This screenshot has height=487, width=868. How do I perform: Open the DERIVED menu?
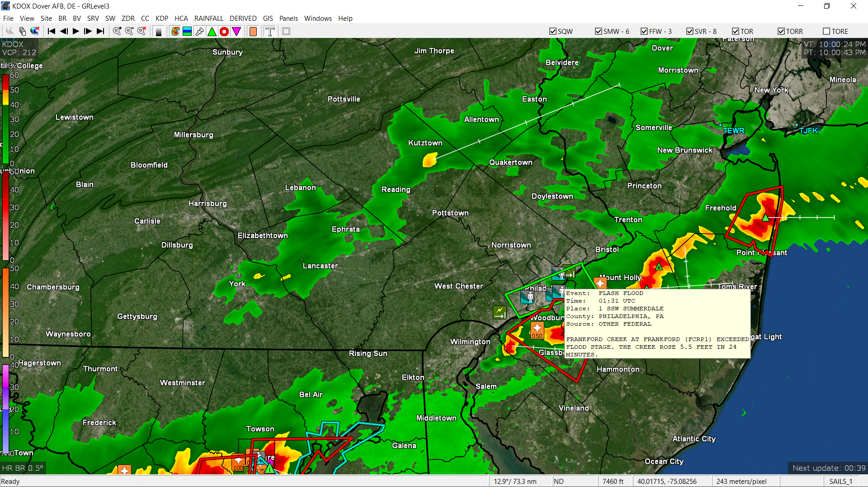click(x=243, y=19)
